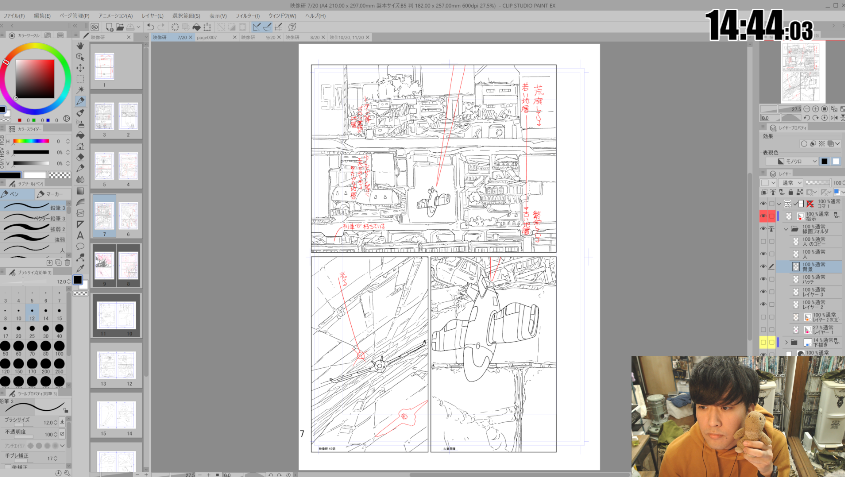Toggle visibility of the red-marked layer

(x=763, y=216)
